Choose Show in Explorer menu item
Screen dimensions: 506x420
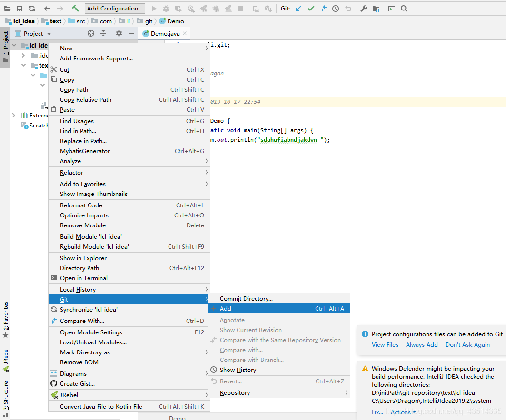[x=129, y=258]
